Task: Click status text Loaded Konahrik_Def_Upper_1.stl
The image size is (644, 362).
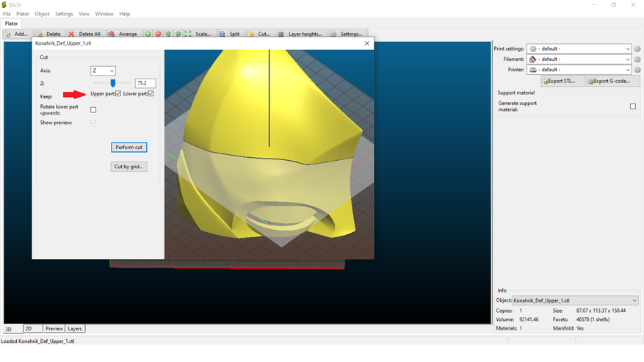Action: [x=37, y=341]
